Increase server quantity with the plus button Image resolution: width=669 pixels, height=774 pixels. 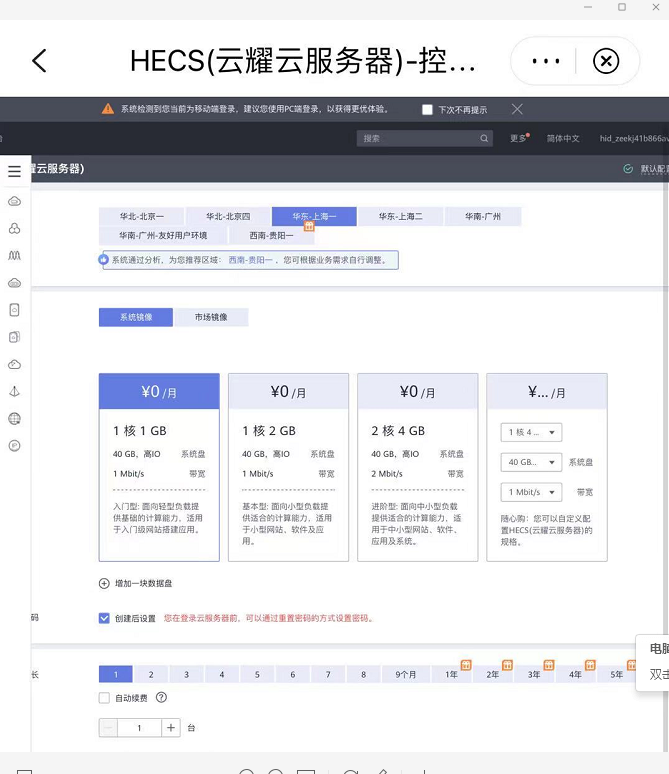171,728
